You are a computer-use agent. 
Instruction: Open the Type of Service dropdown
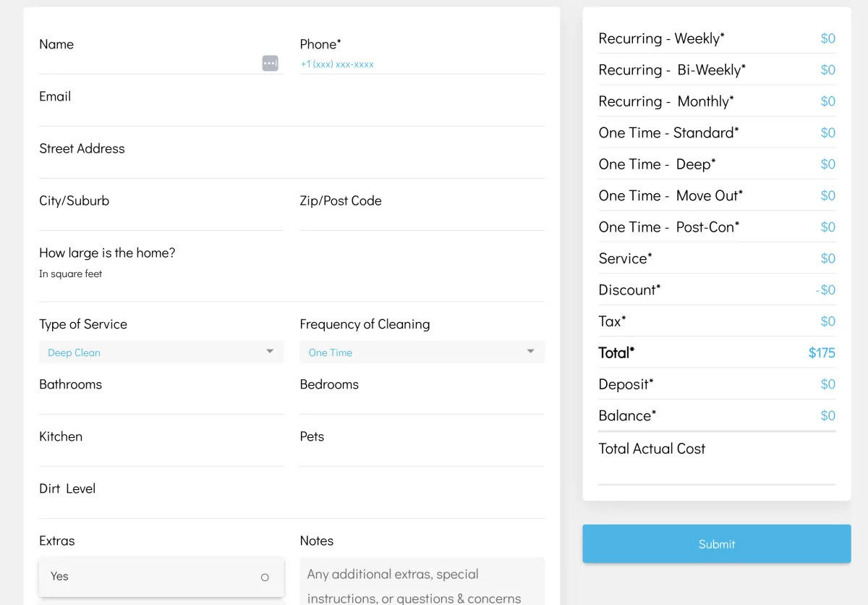161,352
